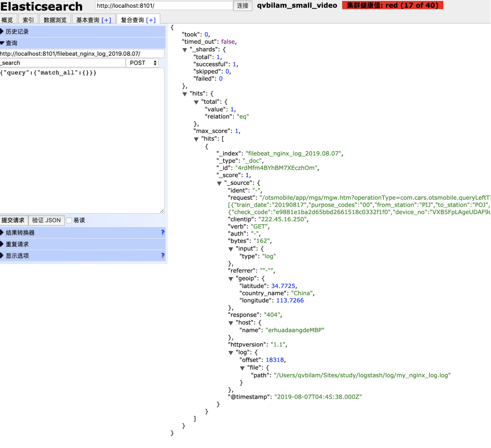Click the log file path my_nginx_log.log
The image size is (491, 448).
pyautogui.click(x=362, y=375)
